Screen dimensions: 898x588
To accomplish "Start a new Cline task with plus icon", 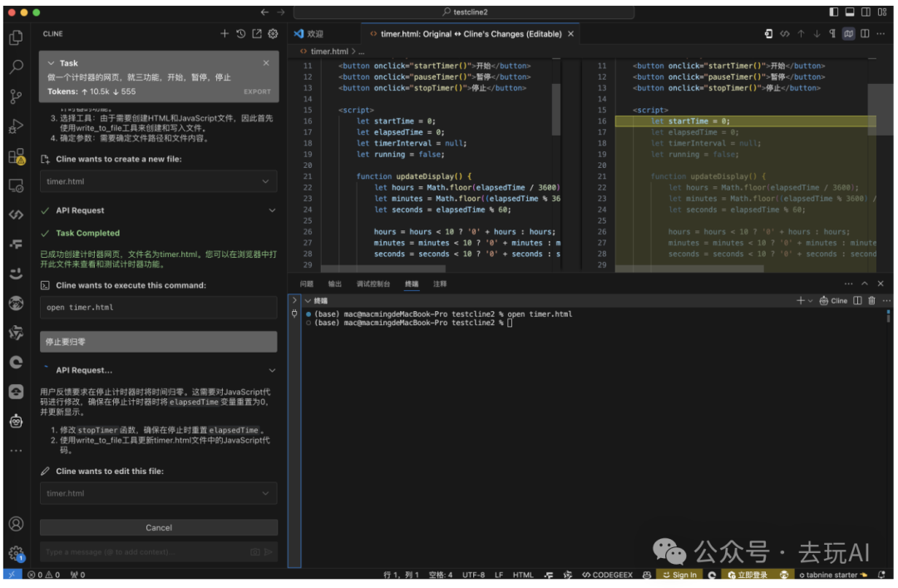I will (x=224, y=34).
